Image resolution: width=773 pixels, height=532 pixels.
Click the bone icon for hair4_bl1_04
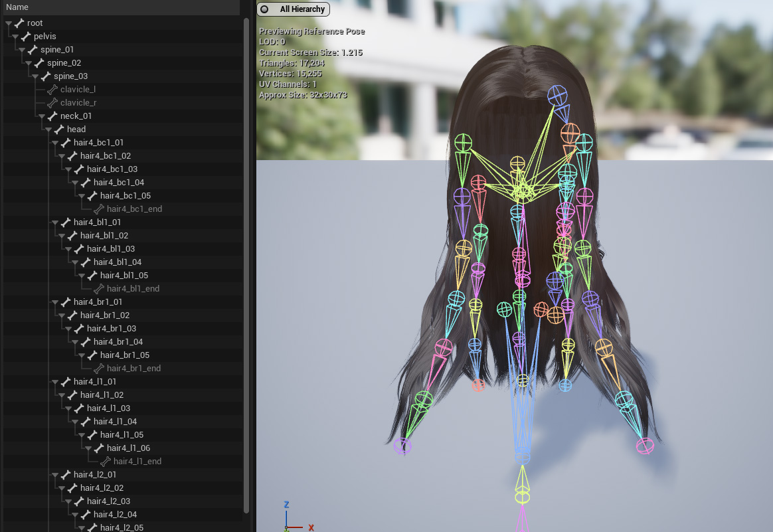coord(86,262)
